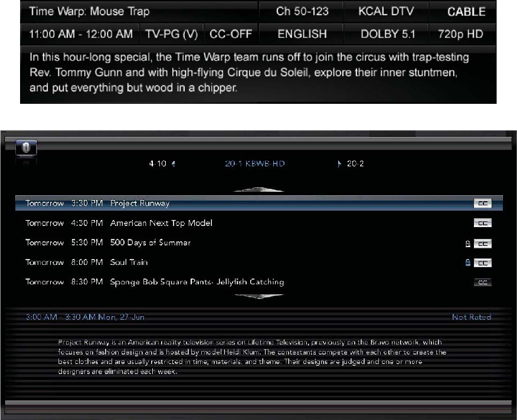
Task: Go to previous channel with the left arrow by 4-10
Action: [x=173, y=163]
